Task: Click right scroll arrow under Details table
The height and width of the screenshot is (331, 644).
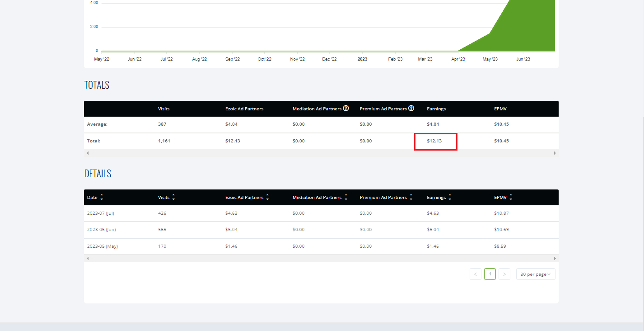Action: (x=555, y=259)
